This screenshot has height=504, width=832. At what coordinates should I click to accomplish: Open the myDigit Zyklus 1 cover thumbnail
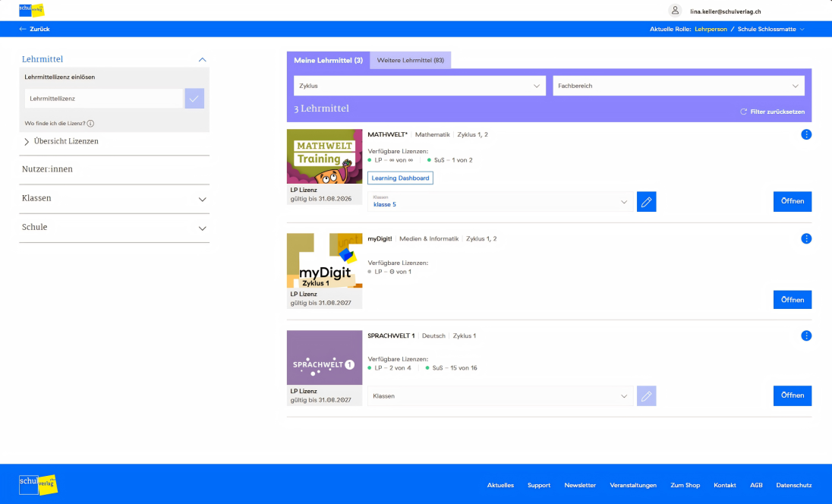pyautogui.click(x=324, y=260)
